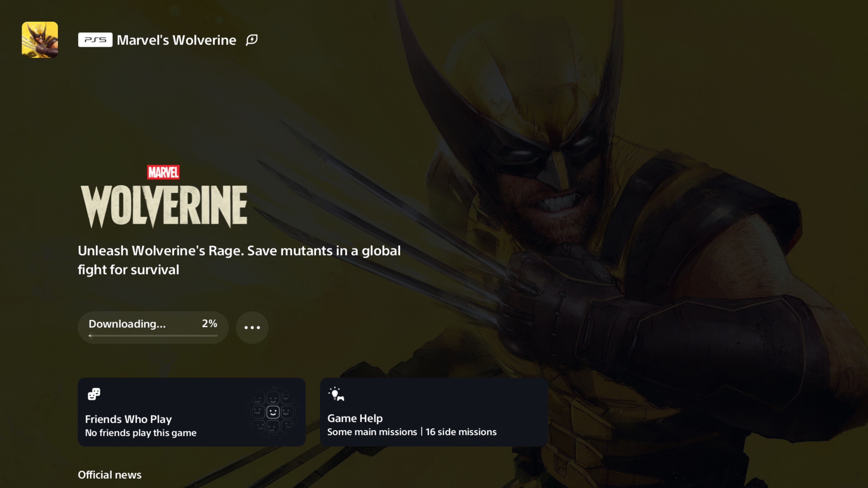This screenshot has width=868, height=488.
Task: Click the Friends Who Play faces icon
Action: (94, 394)
